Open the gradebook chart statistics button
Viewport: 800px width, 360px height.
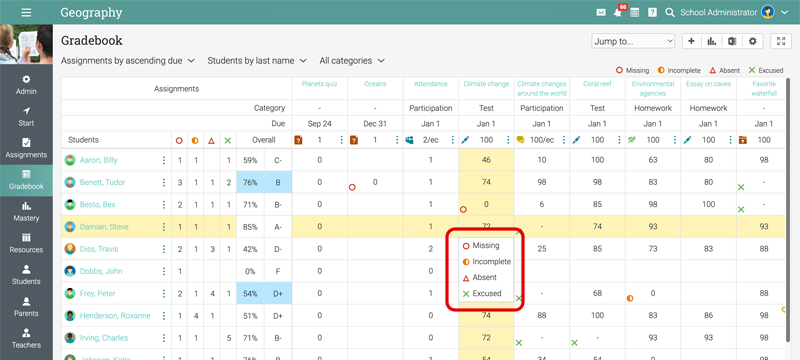click(x=712, y=41)
